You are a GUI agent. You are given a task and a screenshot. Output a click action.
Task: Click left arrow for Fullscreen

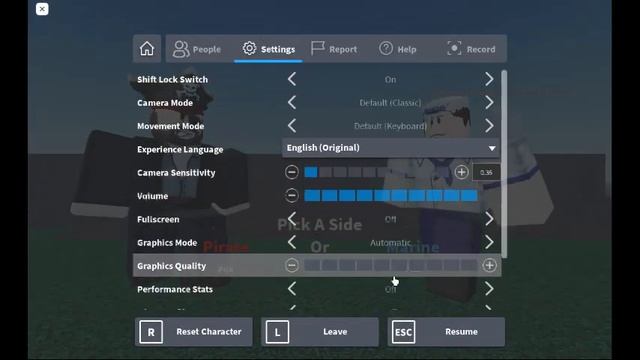click(292, 219)
